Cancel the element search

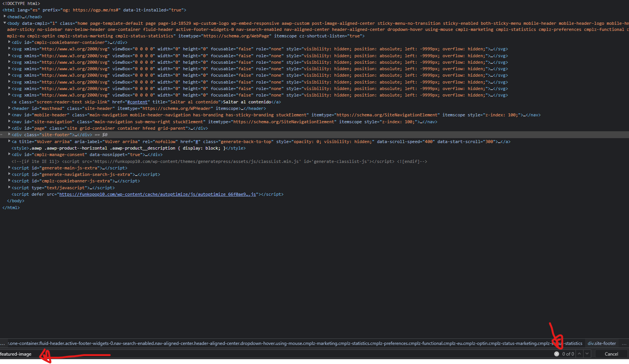tap(611, 354)
